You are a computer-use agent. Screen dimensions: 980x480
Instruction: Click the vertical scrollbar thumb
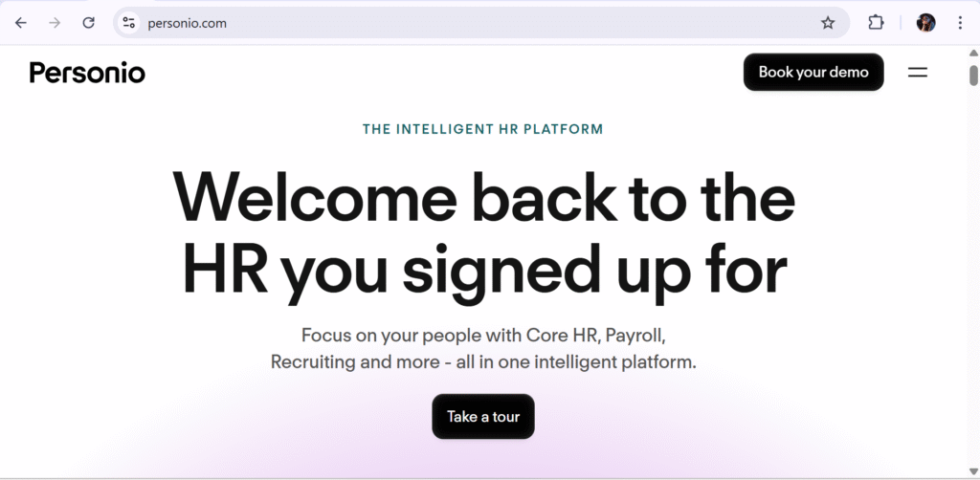pyautogui.click(x=973, y=75)
